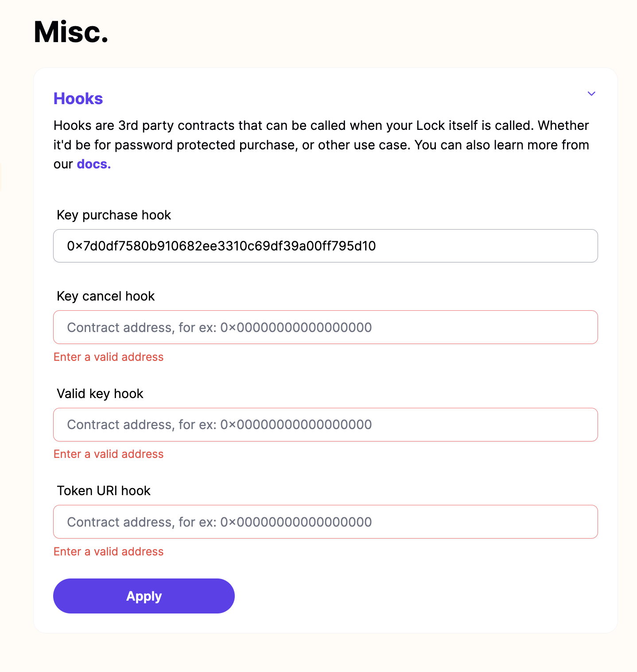Click the Hooks section heading
The image size is (637, 672).
pyautogui.click(x=78, y=98)
